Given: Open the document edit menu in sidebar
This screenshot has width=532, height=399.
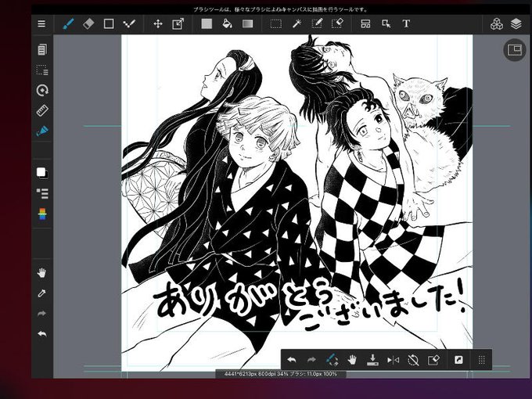Looking at the screenshot, I should click(42, 49).
